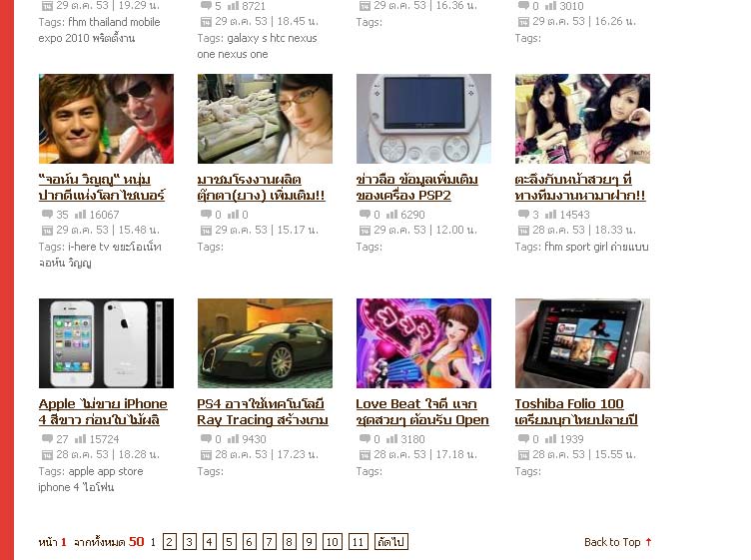Screen dimensions: 751x560
Task: Go to page 11 of results
Action: click(x=358, y=542)
